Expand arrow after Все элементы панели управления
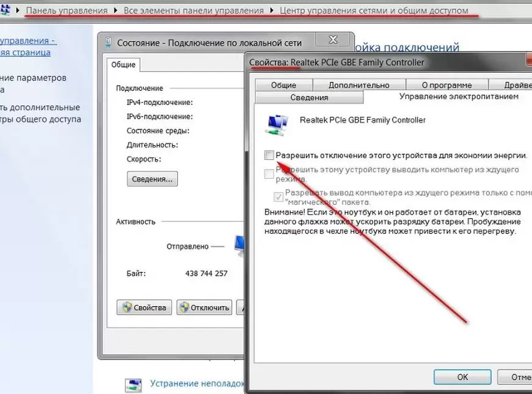 tap(271, 11)
